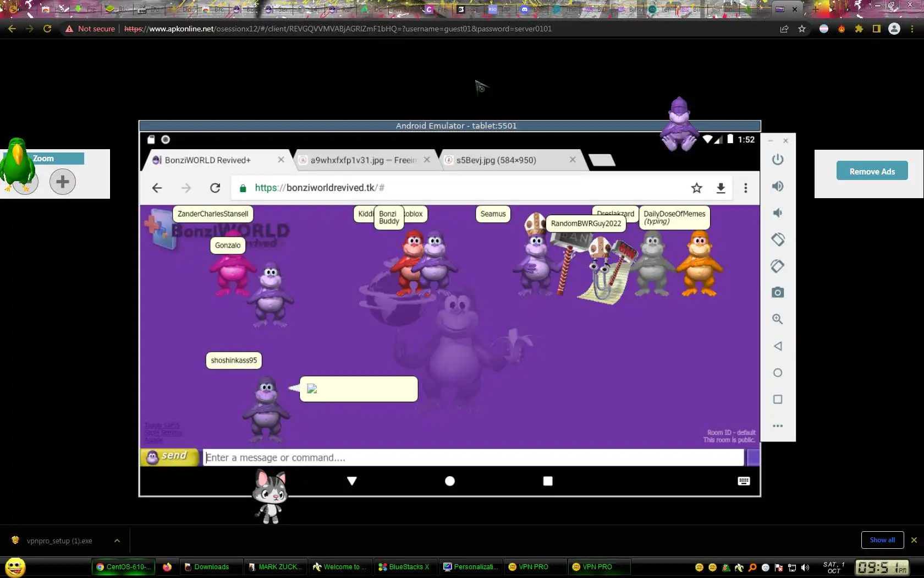
Task: Click the shoshinkass95 name tag
Action: 234,361
